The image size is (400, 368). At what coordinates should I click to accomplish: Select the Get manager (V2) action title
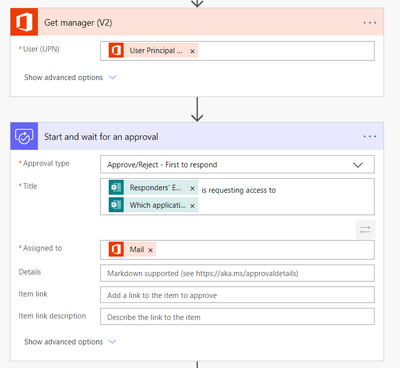coord(78,23)
